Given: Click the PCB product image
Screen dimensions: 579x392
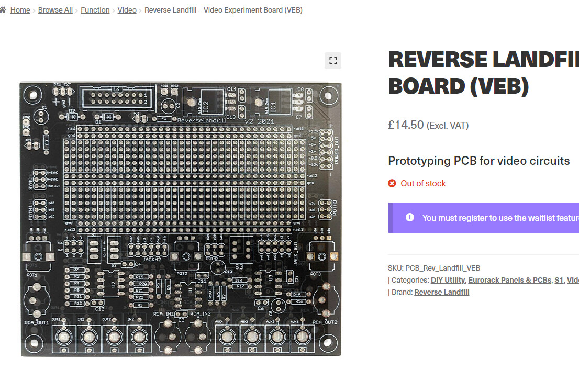Looking at the screenshot, I should (x=181, y=219).
